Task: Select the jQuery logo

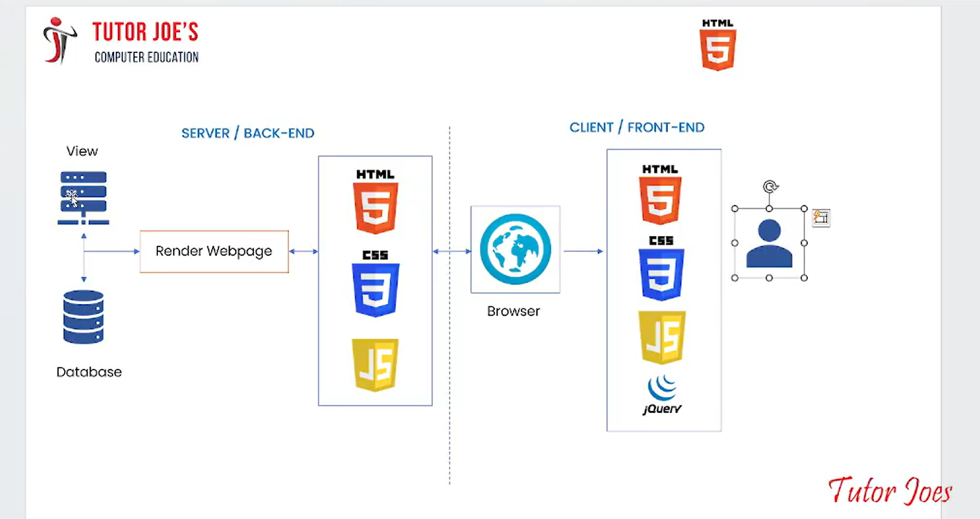Action: [662, 395]
